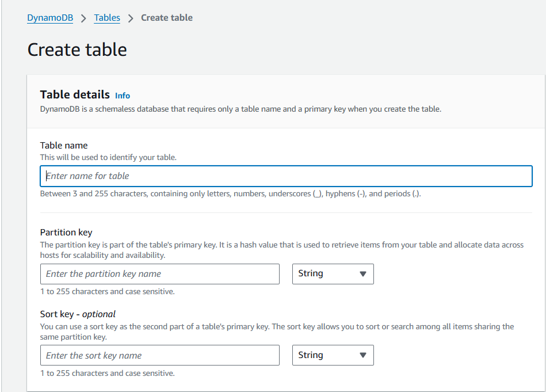
Task: Click the Partition key label
Action: coord(66,233)
